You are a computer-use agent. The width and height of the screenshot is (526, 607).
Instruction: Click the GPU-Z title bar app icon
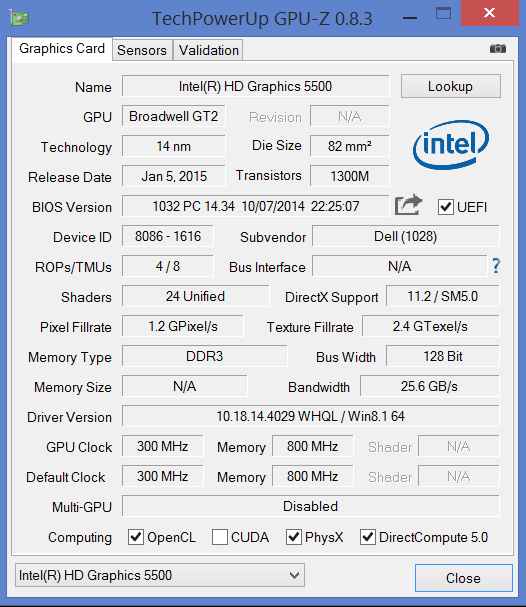19,18
